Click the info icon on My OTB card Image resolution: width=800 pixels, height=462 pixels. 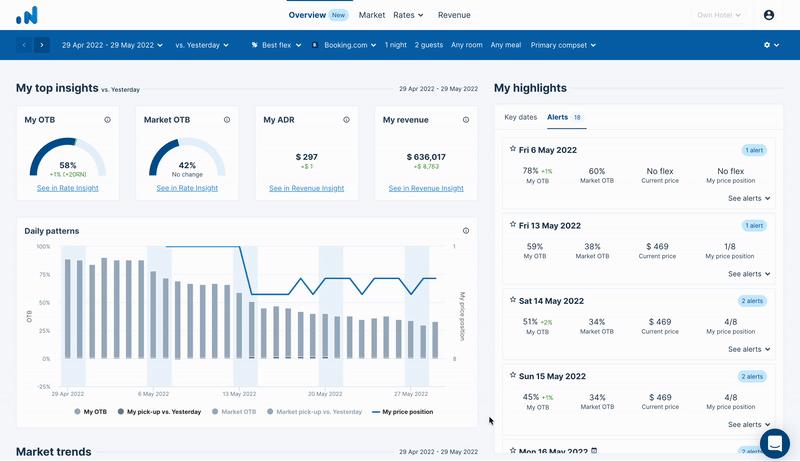(107, 120)
